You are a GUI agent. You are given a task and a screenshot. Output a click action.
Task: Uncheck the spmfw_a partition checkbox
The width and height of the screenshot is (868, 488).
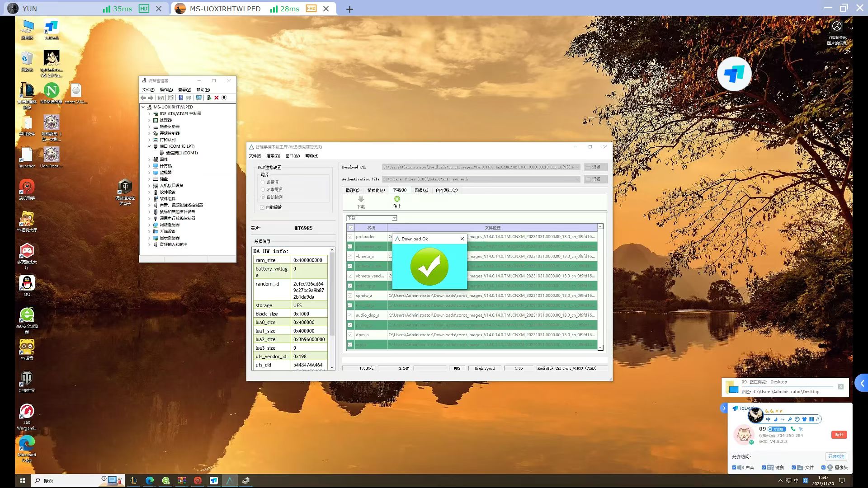[350, 296]
